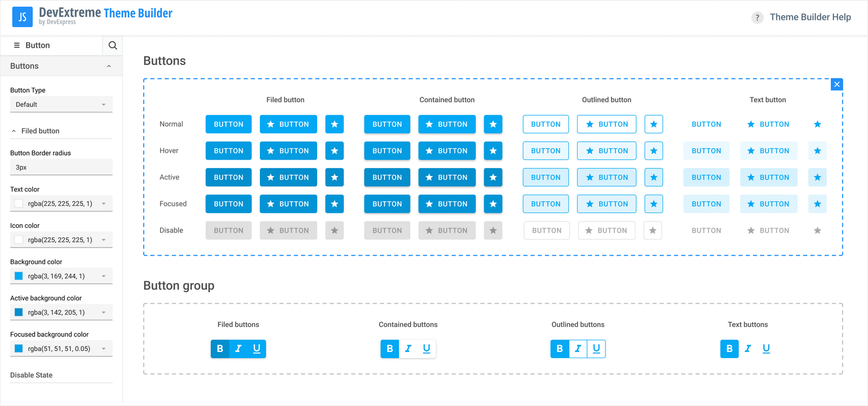Click the Normal outlined star-only button

(654, 125)
